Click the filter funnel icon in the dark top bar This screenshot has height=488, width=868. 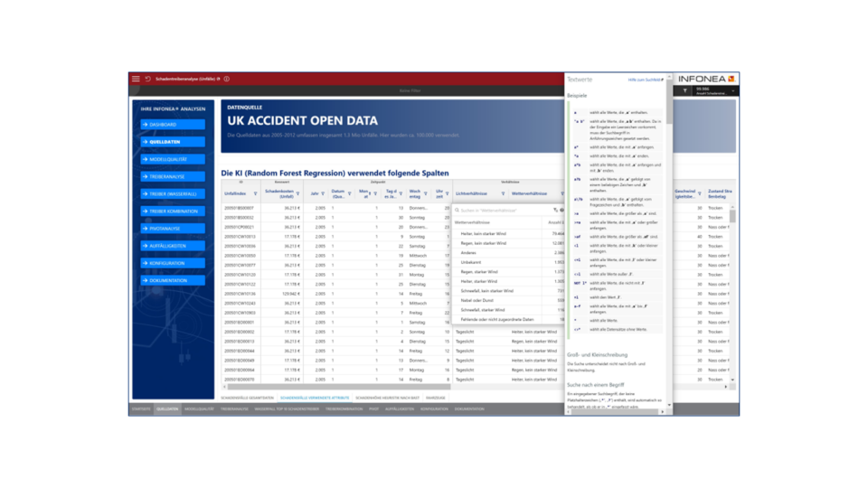(684, 90)
